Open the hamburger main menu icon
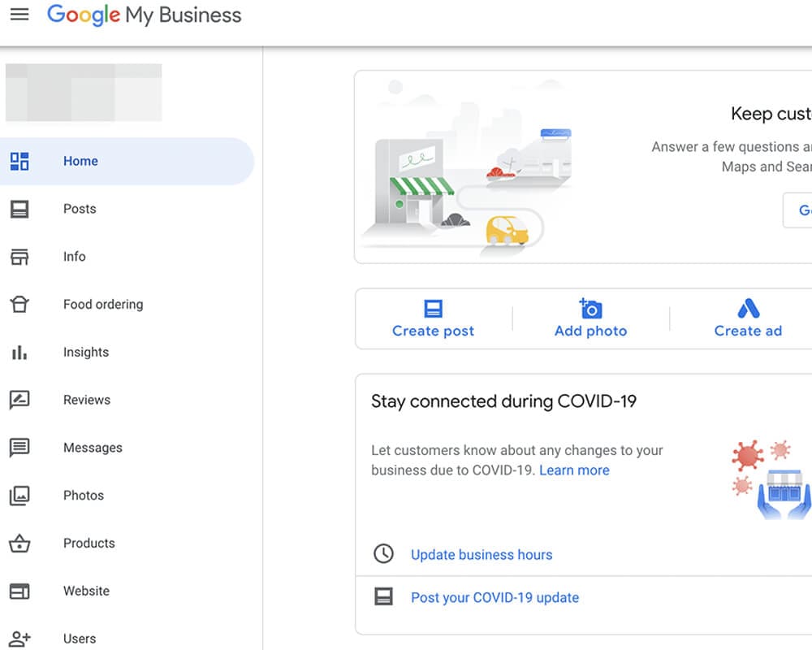This screenshot has height=650, width=812. click(x=19, y=15)
